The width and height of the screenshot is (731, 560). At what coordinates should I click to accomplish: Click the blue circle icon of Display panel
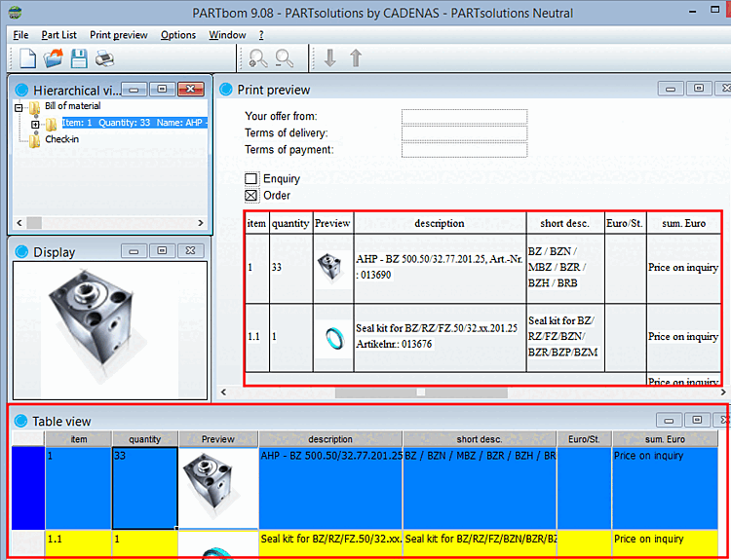coord(21,251)
